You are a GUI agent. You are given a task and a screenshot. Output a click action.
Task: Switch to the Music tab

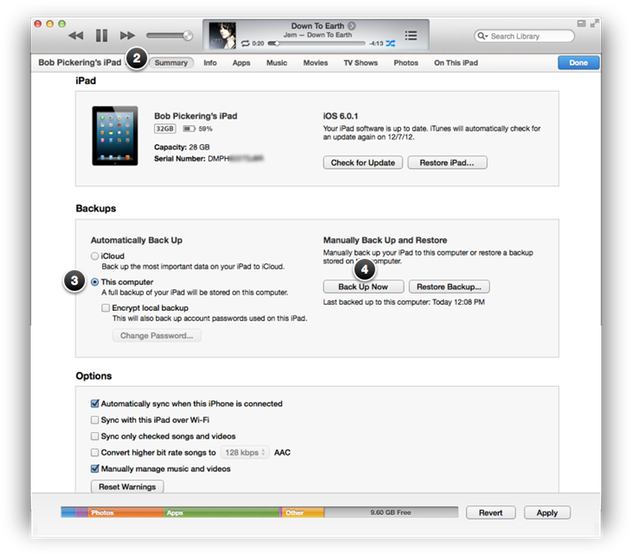pos(276,63)
